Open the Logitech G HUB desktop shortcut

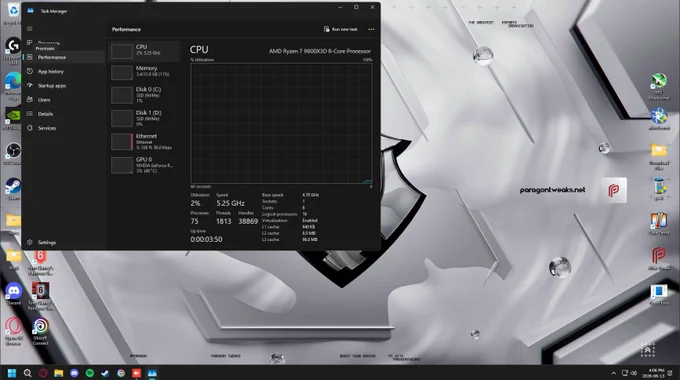(x=13, y=50)
